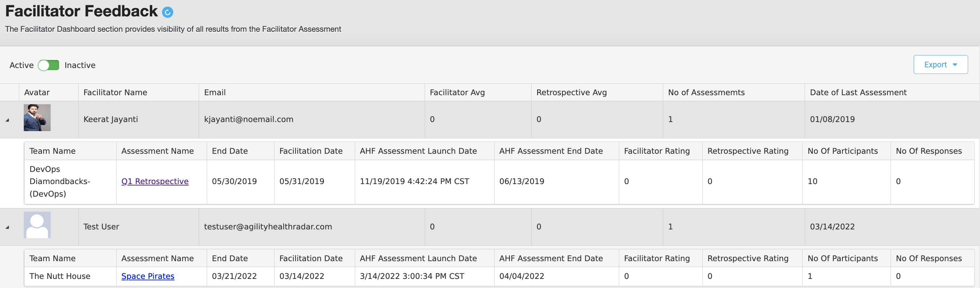Sort by No of Assessmemts column
Image resolution: width=980 pixels, height=288 pixels.
(x=706, y=92)
